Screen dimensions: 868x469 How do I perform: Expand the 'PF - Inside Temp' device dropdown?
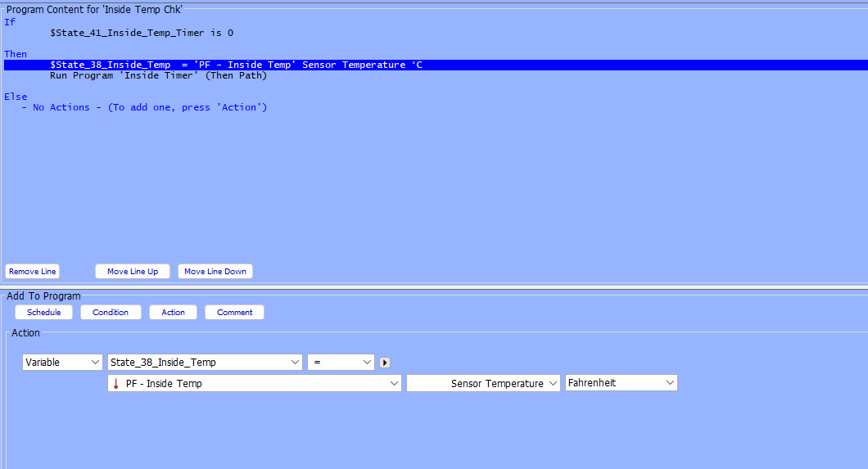click(255, 384)
